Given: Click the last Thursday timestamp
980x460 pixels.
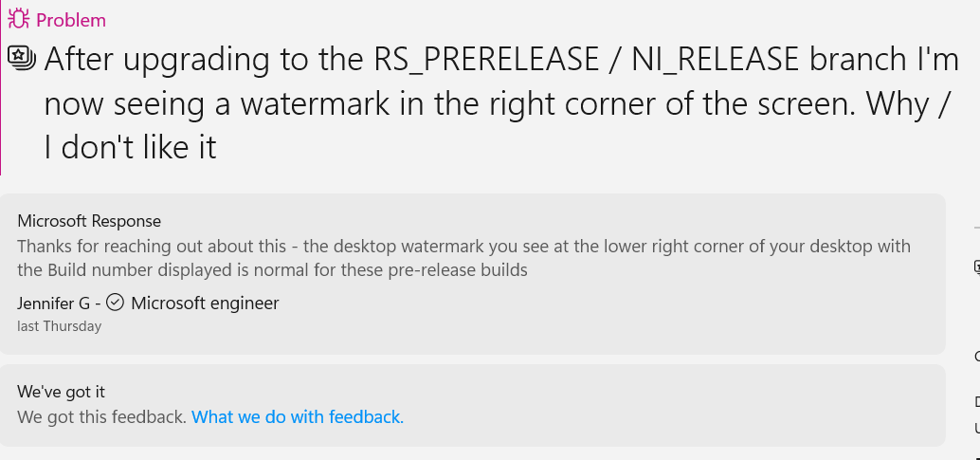Looking at the screenshot, I should (60, 326).
